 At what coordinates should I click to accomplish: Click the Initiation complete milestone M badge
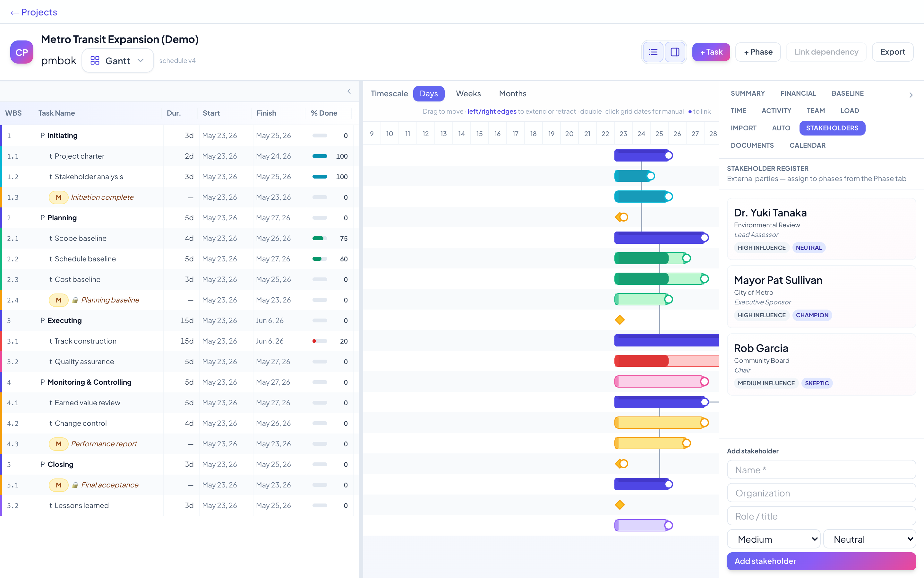coord(58,197)
